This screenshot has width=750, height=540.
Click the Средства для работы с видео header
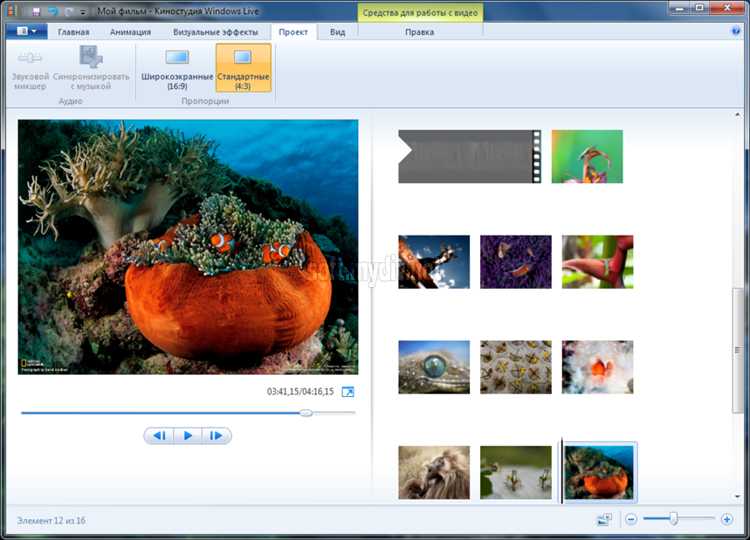click(x=420, y=13)
